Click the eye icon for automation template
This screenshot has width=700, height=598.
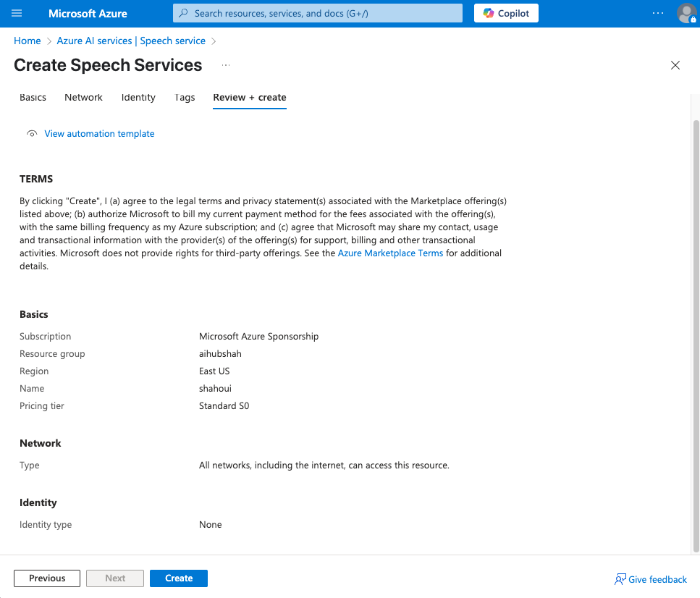[x=32, y=134]
